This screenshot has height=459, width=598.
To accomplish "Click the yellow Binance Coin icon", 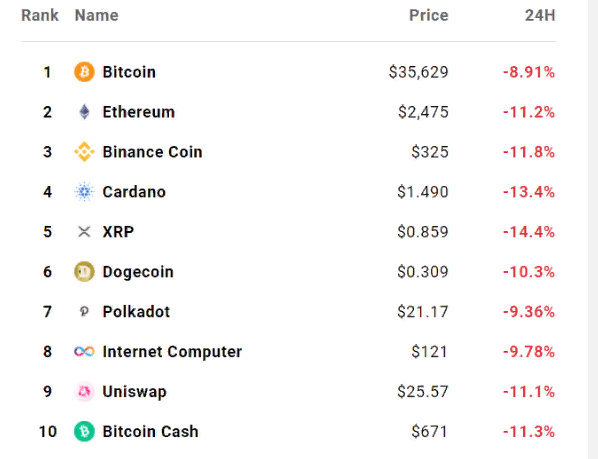I will click(x=84, y=152).
